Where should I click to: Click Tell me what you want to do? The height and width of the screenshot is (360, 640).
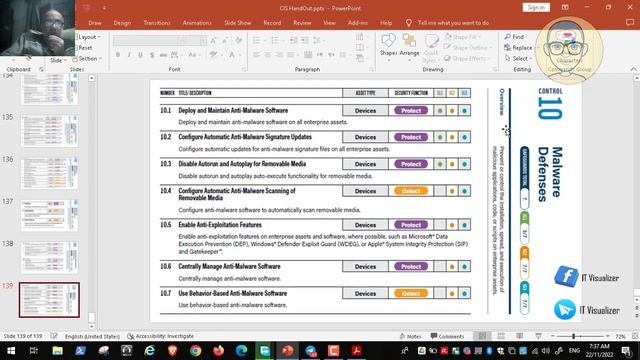[x=453, y=23]
